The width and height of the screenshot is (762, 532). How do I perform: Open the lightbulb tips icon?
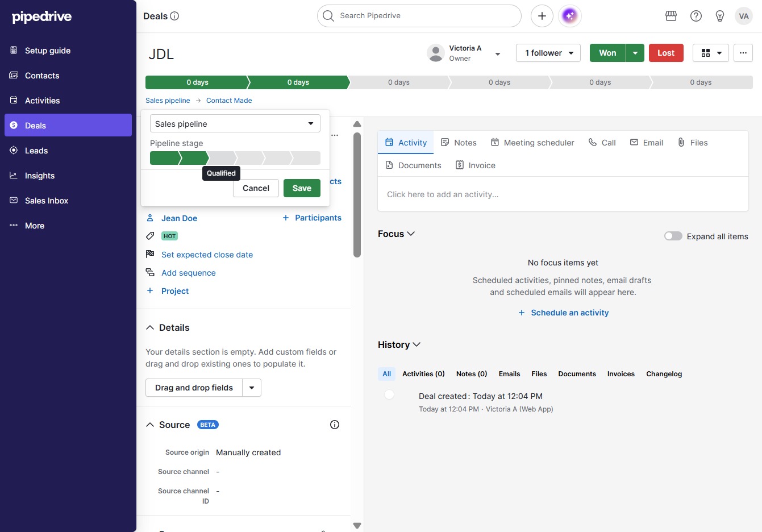click(720, 16)
